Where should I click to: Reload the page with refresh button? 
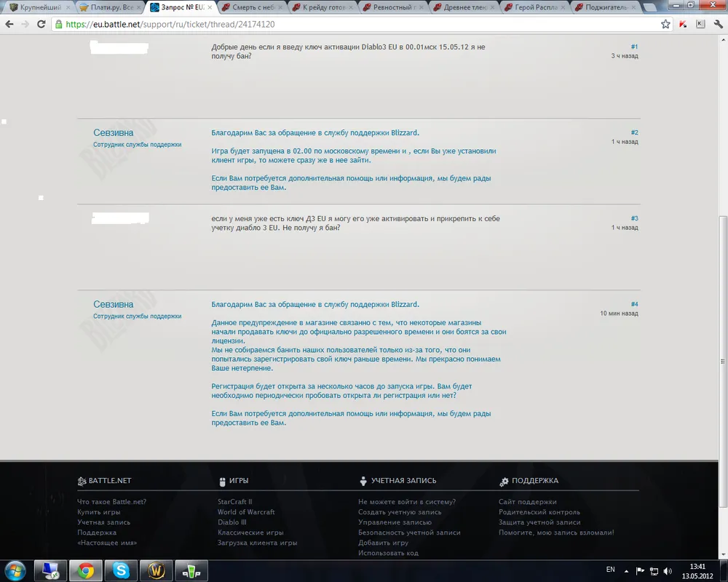tap(41, 24)
